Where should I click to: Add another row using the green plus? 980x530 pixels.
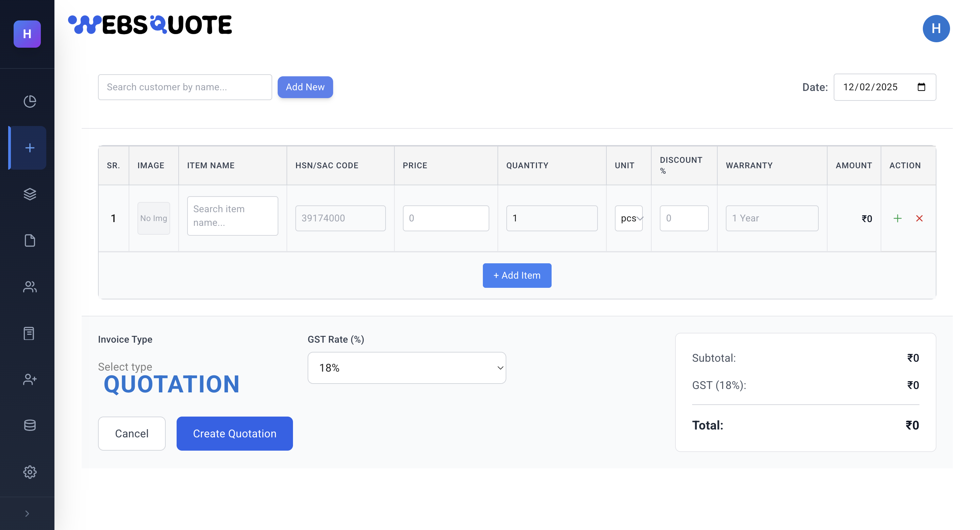(897, 218)
